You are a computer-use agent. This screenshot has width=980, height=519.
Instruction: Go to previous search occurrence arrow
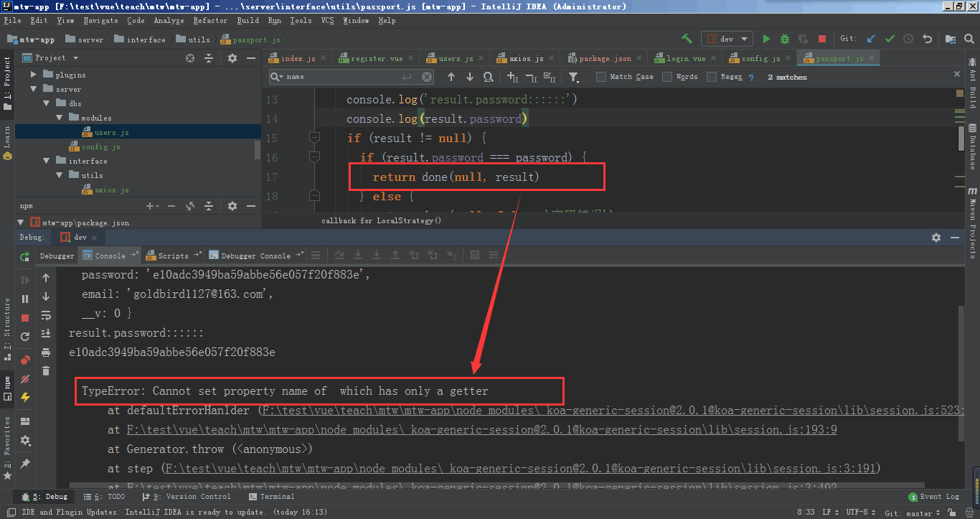click(451, 77)
